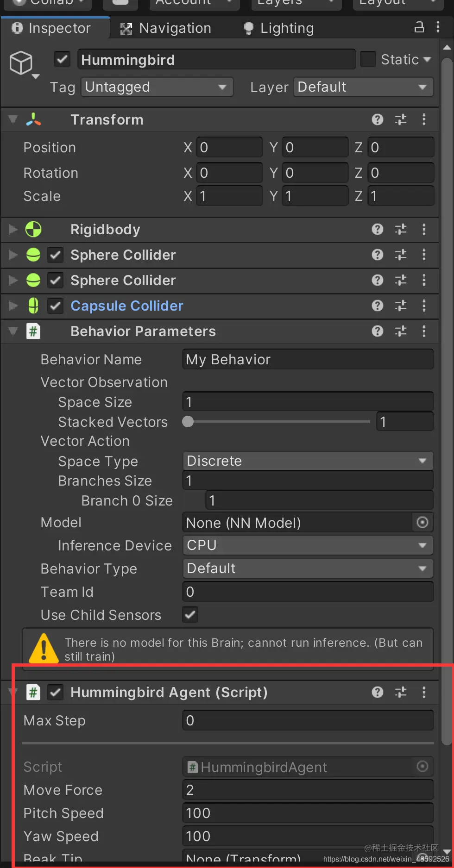Click the Inspector lock icon
Image resolution: width=454 pixels, height=868 pixels.
click(419, 27)
